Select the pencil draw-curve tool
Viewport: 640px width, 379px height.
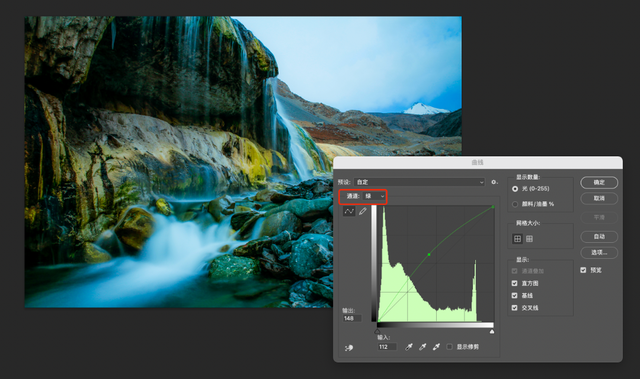[x=362, y=211]
